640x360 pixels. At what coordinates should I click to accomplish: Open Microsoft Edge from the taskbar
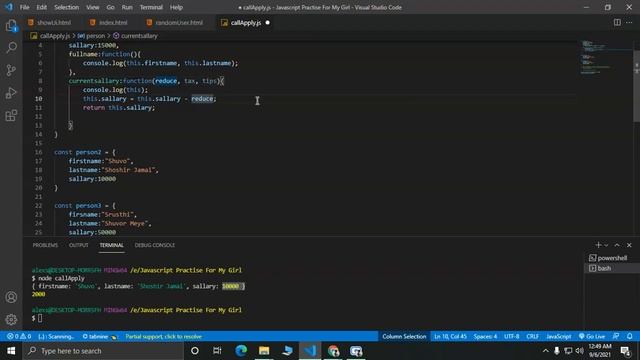[241, 351]
